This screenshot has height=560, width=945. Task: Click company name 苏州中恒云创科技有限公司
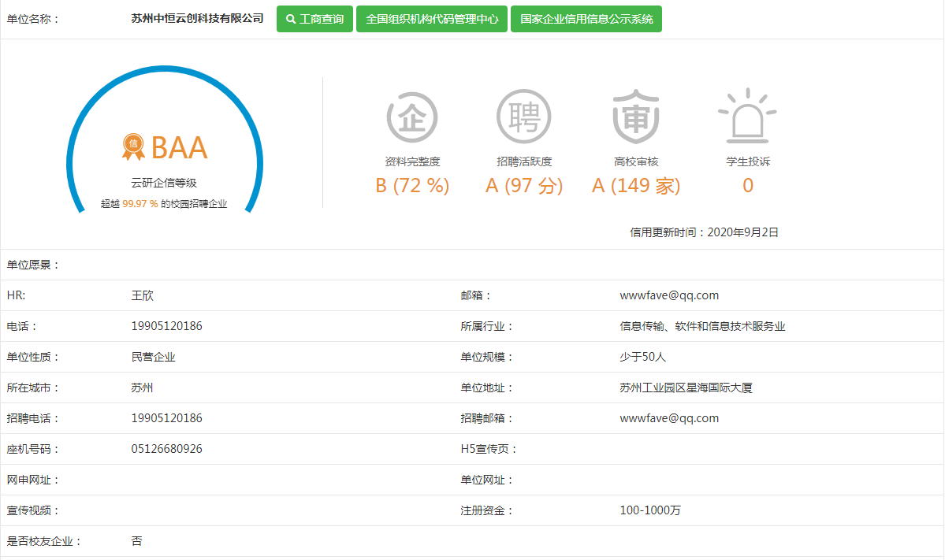point(197,19)
